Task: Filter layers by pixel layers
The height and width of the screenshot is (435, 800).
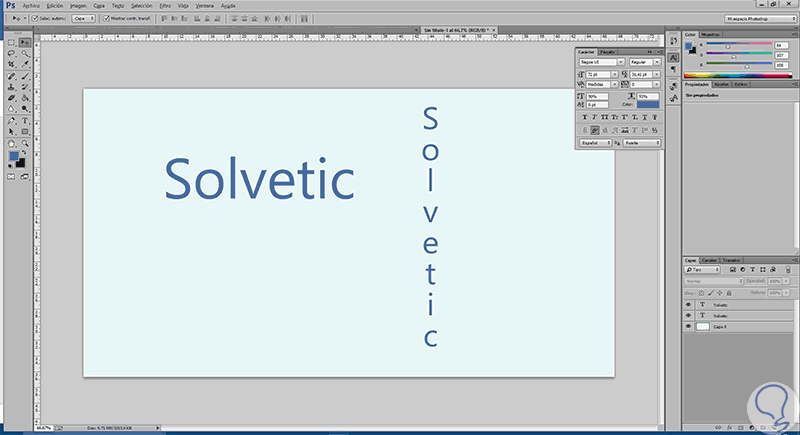Action: (x=733, y=269)
